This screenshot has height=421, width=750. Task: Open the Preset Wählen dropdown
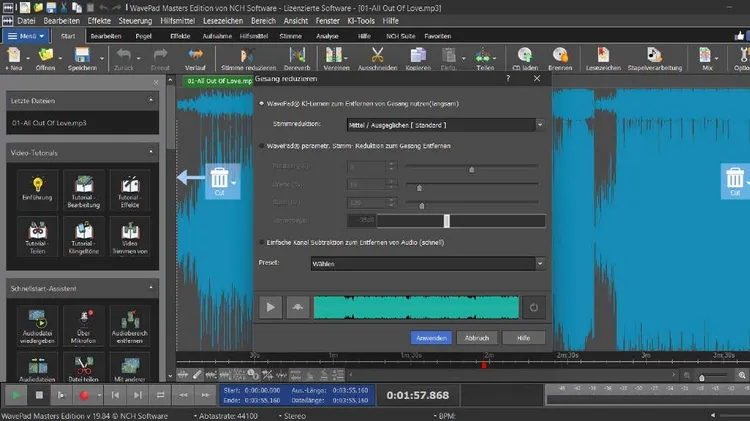pyautogui.click(x=540, y=263)
